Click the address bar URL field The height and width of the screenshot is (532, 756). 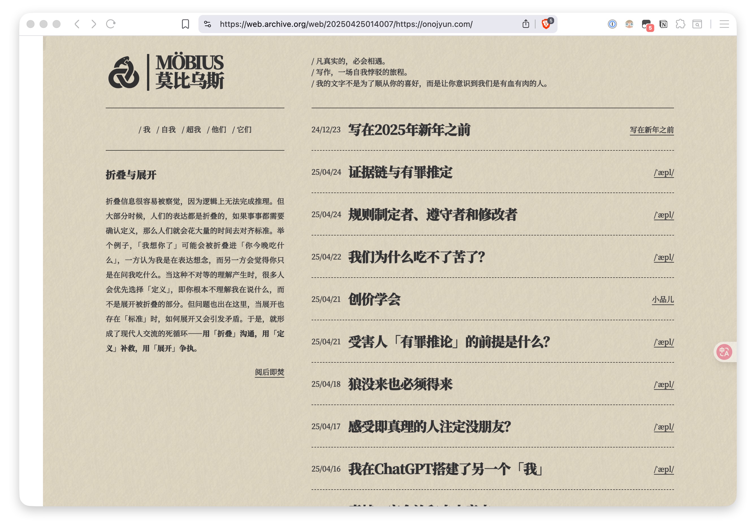pyautogui.click(x=346, y=24)
